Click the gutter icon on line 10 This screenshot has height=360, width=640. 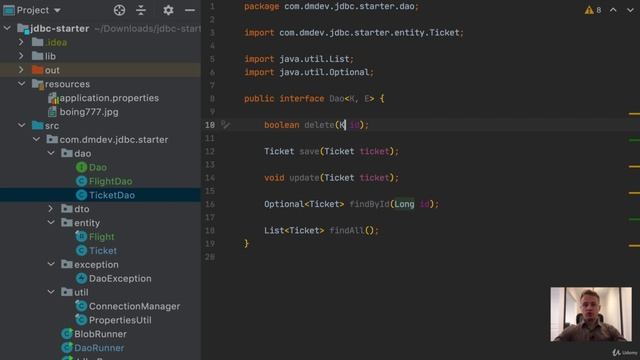pos(225,124)
